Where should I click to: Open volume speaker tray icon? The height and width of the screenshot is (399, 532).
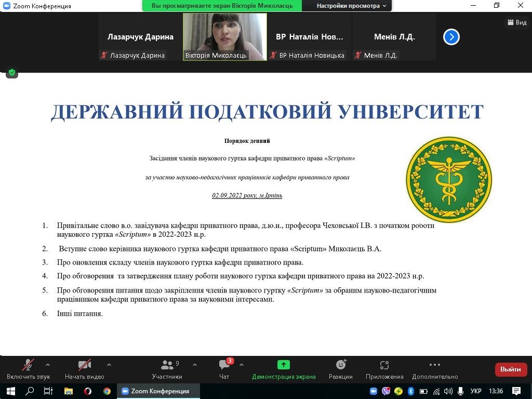coord(448,391)
